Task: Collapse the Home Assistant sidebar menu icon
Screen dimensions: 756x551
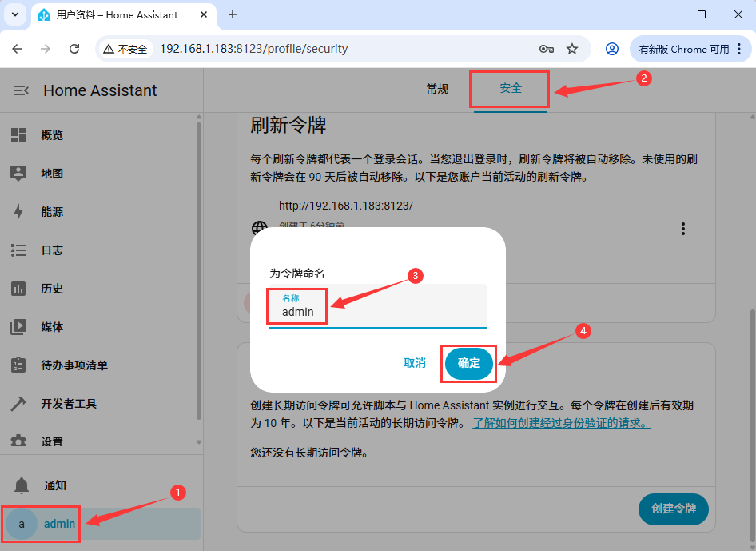Action: [21, 90]
